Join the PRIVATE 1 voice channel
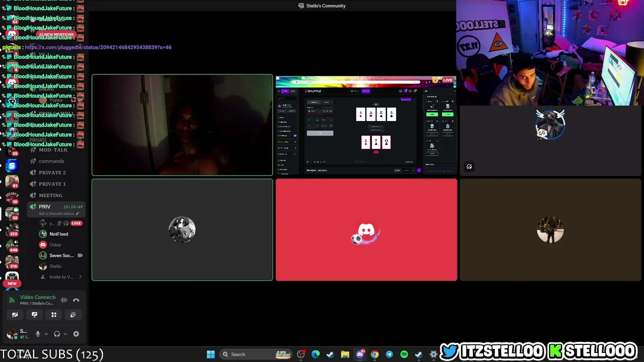The image size is (644, 362). [52, 184]
